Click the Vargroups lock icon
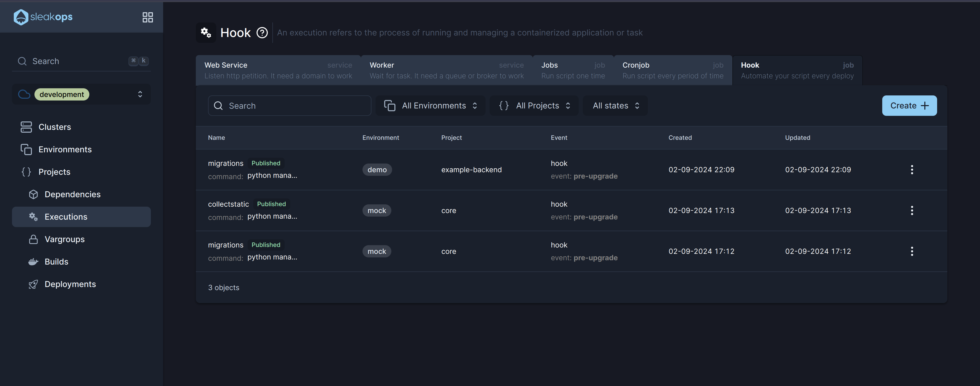Screen dimensions: 980x386 (33, 239)
